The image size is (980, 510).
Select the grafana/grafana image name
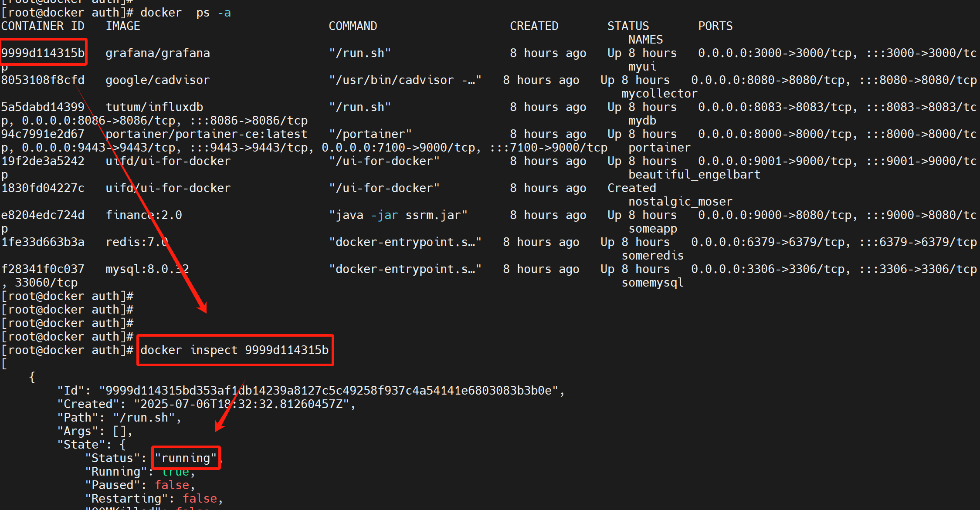(158, 53)
